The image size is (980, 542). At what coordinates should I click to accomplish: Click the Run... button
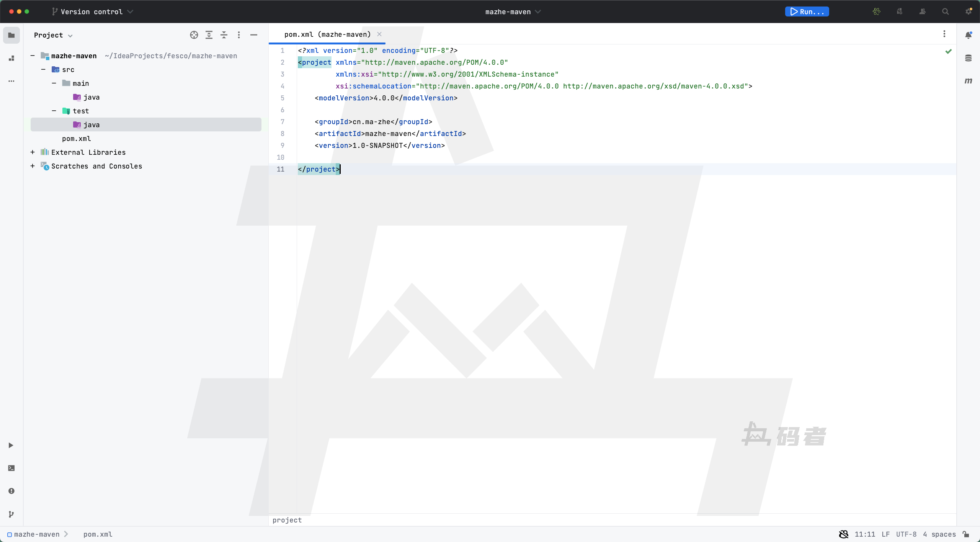[807, 12]
